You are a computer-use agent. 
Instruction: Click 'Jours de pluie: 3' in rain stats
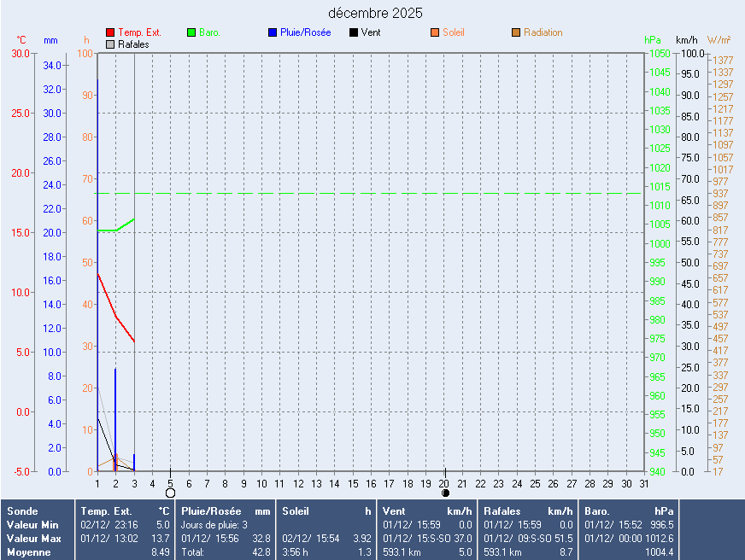214,524
